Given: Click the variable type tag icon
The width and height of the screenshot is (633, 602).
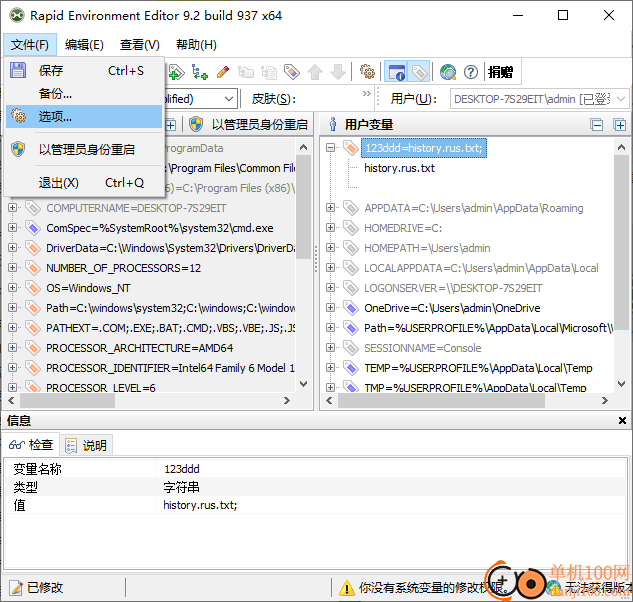Looking at the screenshot, I should (x=292, y=72).
